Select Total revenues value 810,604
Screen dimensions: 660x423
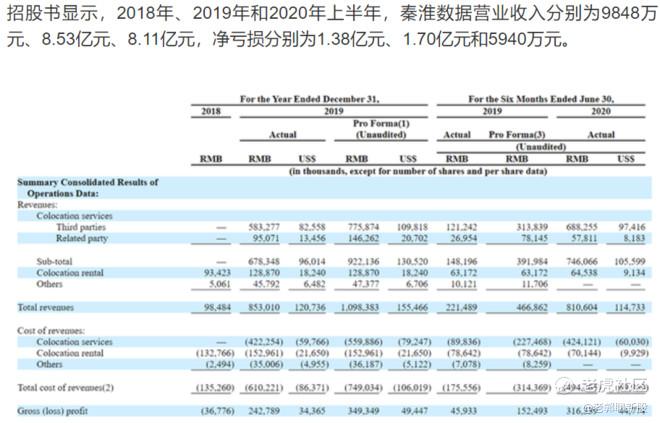tap(582, 308)
